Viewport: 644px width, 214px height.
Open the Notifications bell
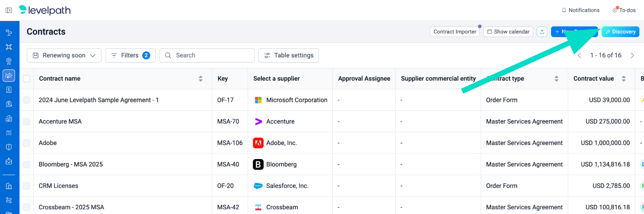click(x=580, y=10)
